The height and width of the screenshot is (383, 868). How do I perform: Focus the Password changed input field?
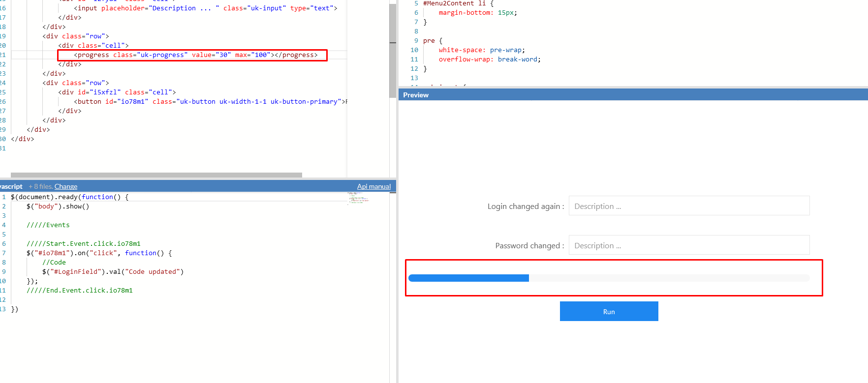pos(689,245)
